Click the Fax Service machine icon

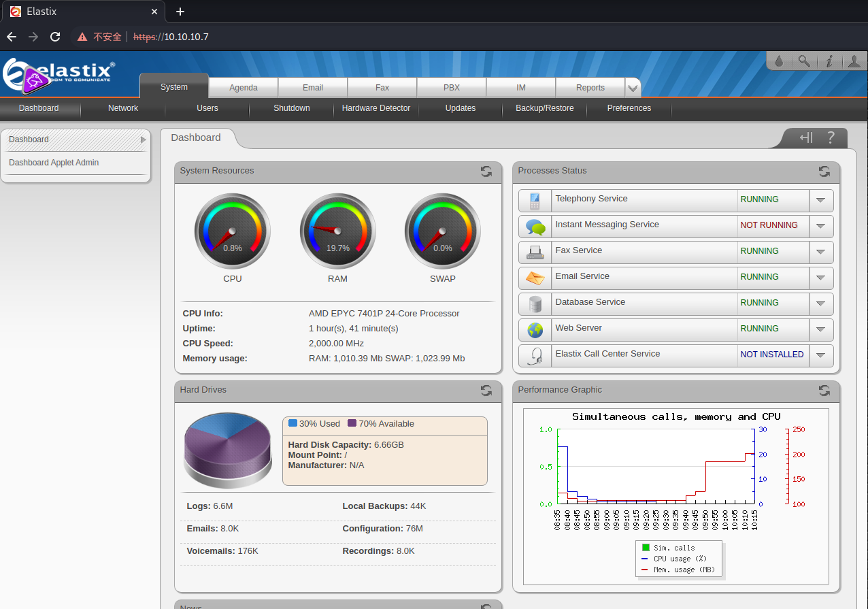[x=535, y=252]
